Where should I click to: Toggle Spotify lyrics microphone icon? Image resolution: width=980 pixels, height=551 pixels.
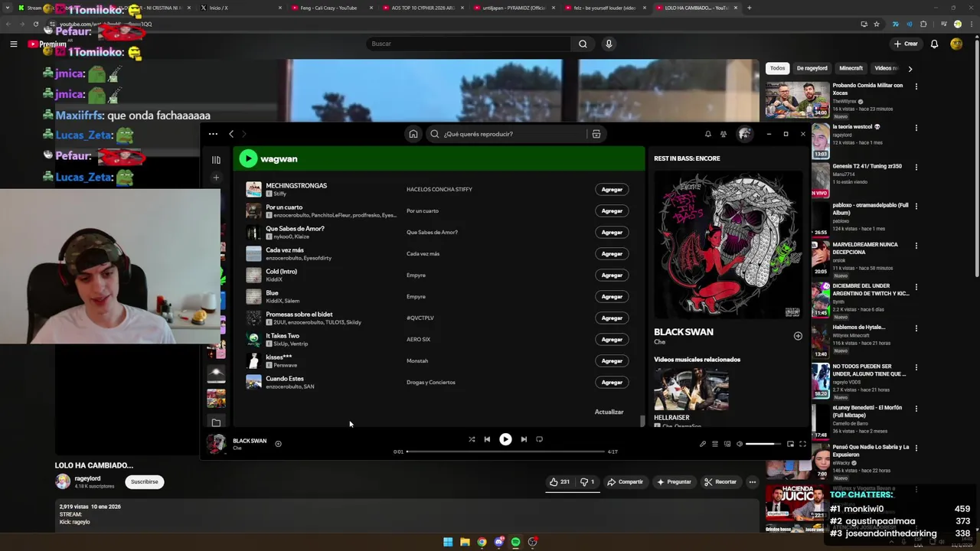(703, 444)
